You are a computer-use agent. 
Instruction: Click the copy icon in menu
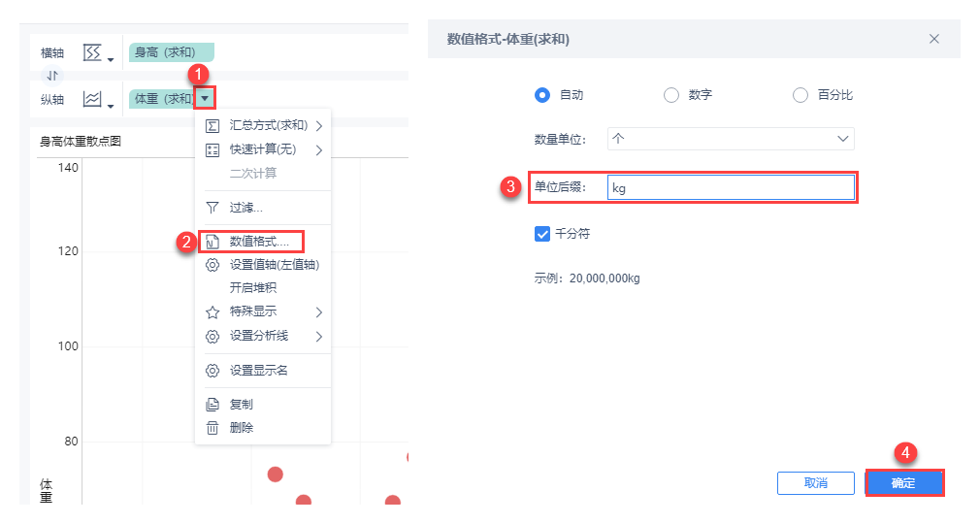click(x=212, y=405)
